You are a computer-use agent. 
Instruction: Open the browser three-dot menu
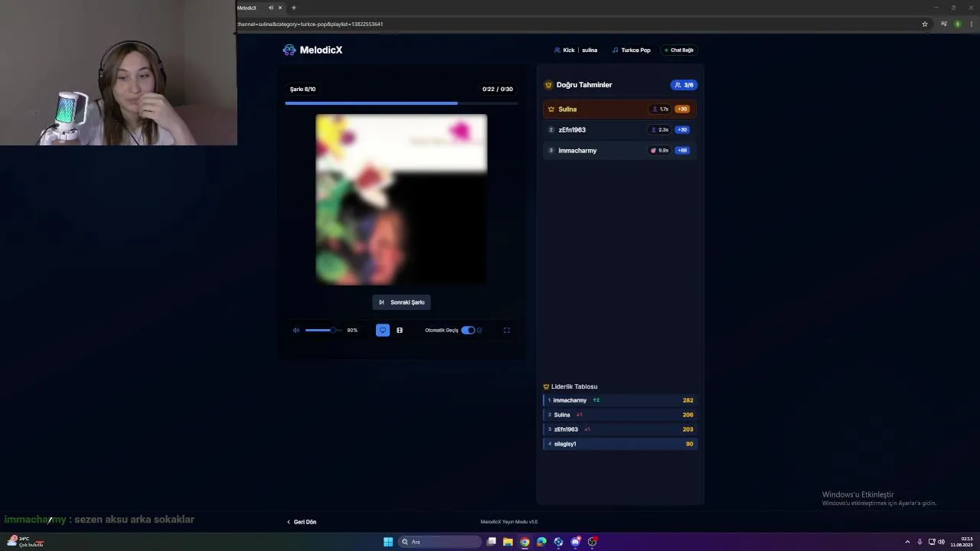970,24
